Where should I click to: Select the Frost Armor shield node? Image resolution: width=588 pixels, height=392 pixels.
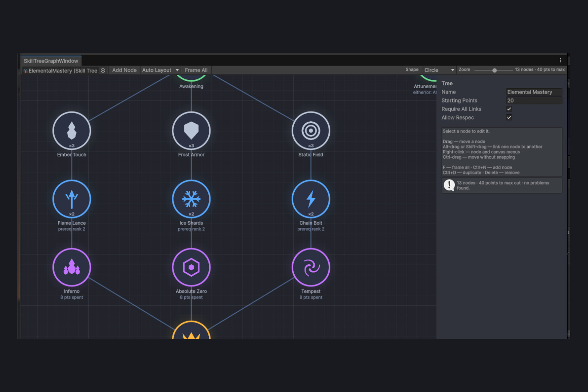tap(191, 131)
